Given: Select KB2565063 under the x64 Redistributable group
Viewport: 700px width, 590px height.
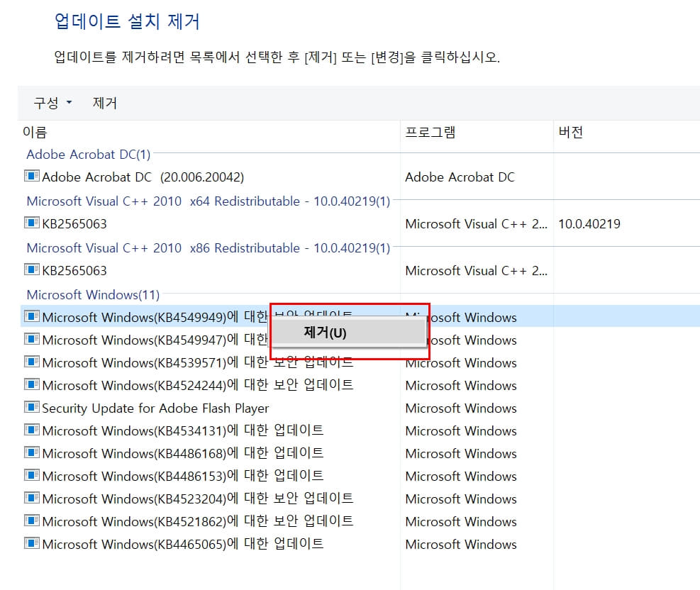Looking at the screenshot, I should click(74, 224).
